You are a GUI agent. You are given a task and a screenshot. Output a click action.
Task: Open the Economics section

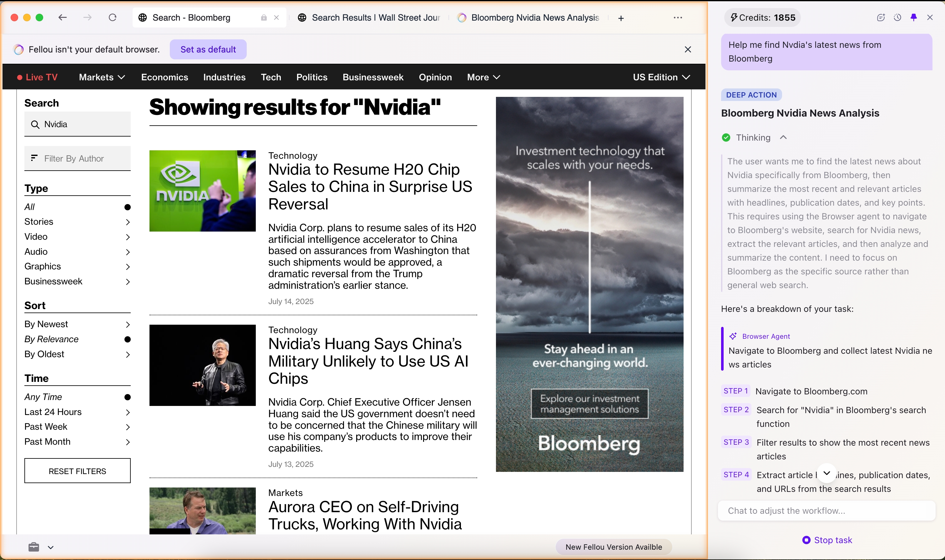(164, 77)
